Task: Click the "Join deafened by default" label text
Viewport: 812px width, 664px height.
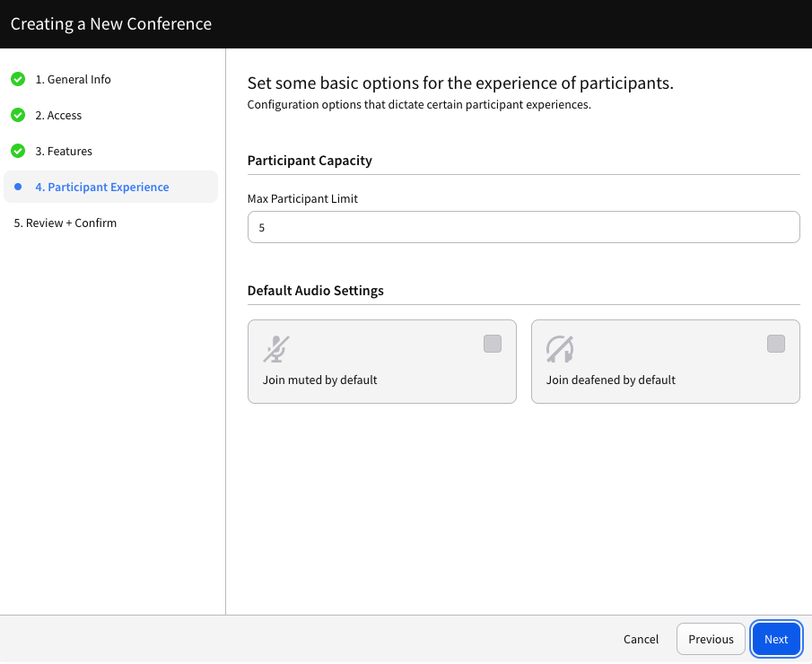Action: click(610, 380)
